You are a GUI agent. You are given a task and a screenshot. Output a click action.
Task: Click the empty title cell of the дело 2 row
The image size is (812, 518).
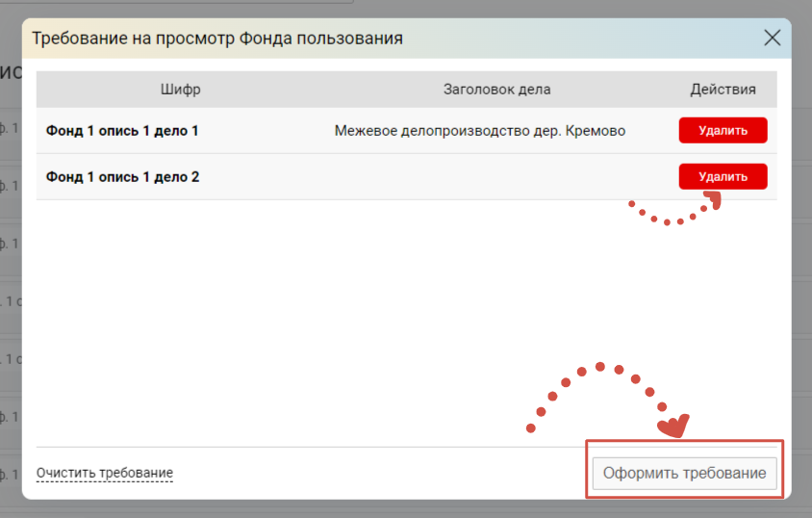pyautogui.click(x=480, y=177)
